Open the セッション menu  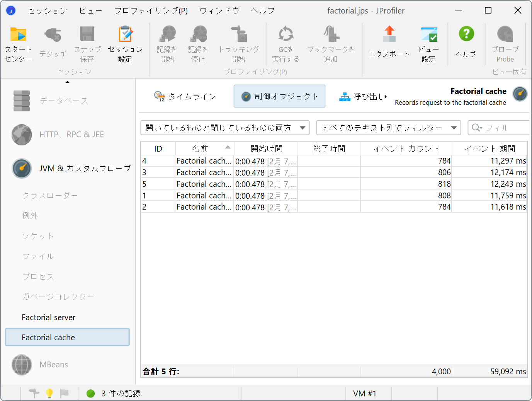pos(47,11)
